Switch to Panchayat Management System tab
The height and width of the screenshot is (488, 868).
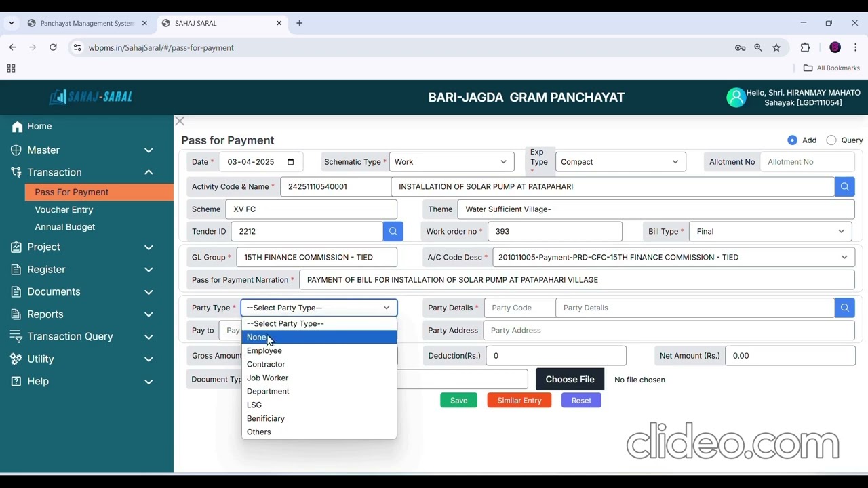(x=87, y=23)
